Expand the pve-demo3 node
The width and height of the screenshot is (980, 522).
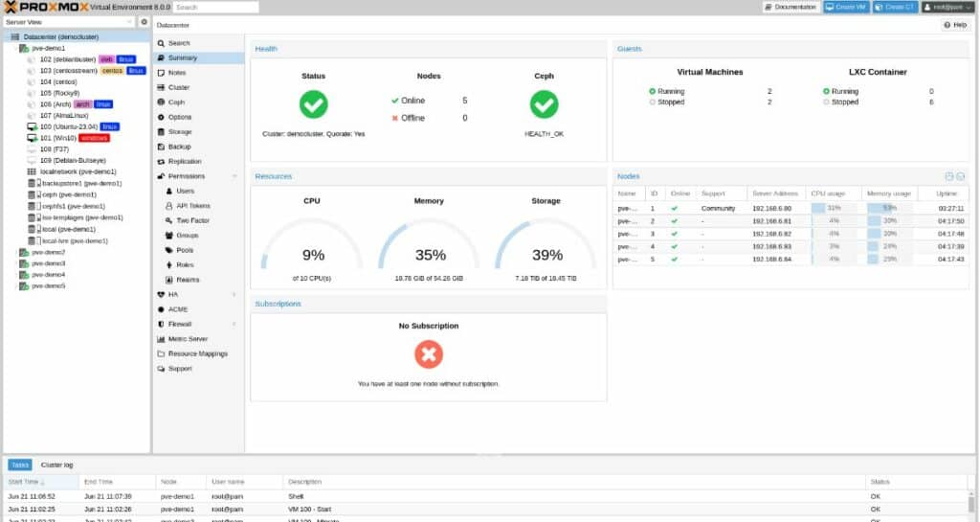pyautogui.click(x=17, y=263)
